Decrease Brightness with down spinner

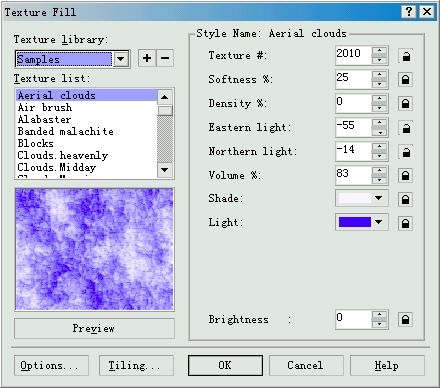coord(379,324)
